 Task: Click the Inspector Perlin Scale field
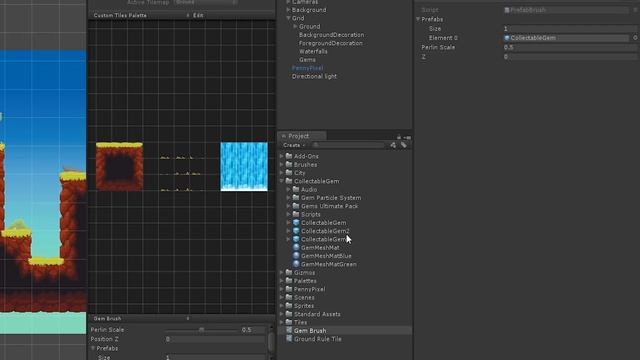pyautogui.click(x=571, y=47)
